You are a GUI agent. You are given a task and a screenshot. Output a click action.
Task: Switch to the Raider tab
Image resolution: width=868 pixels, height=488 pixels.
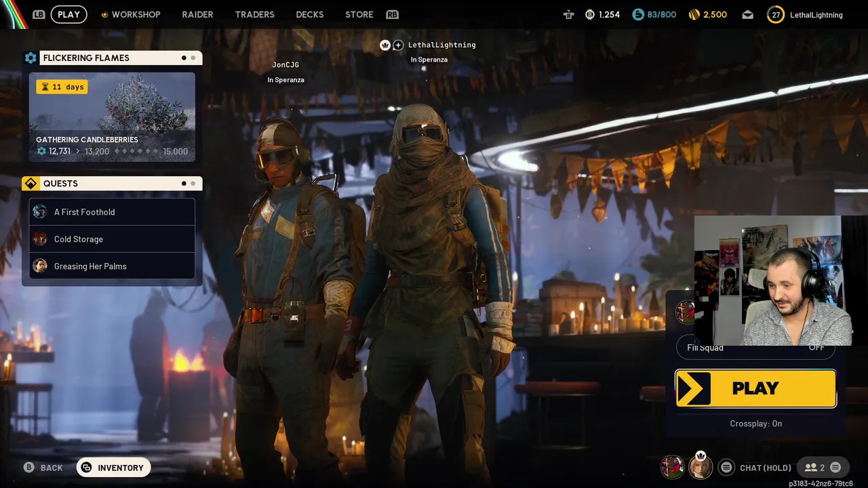[197, 14]
